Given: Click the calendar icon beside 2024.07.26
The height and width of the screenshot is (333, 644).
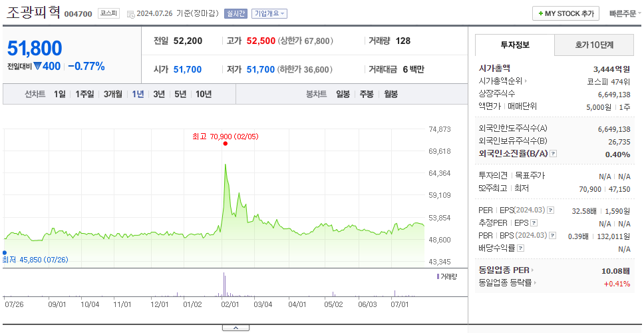Looking at the screenshot, I should (130, 14).
